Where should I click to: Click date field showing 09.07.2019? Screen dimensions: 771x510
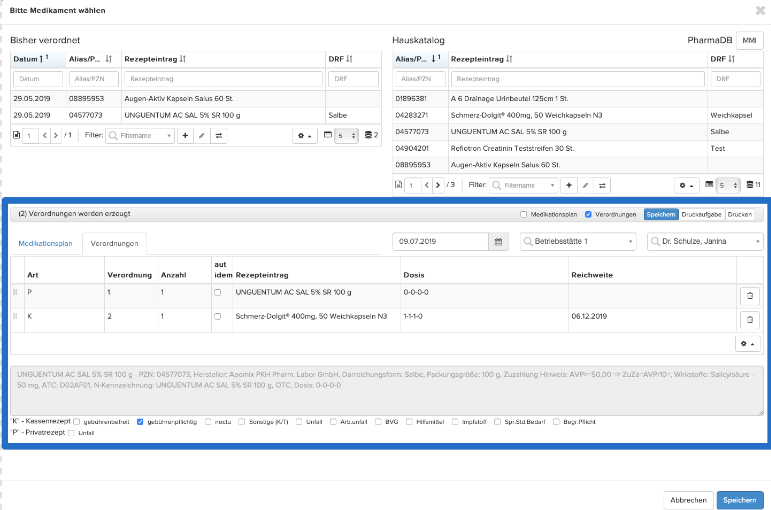pyautogui.click(x=441, y=241)
